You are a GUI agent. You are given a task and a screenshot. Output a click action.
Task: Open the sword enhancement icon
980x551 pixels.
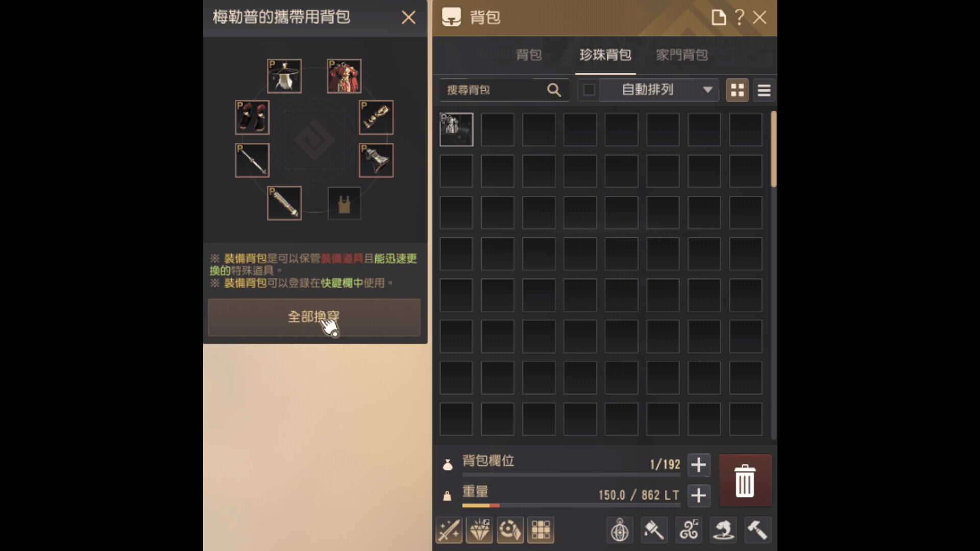click(x=449, y=530)
